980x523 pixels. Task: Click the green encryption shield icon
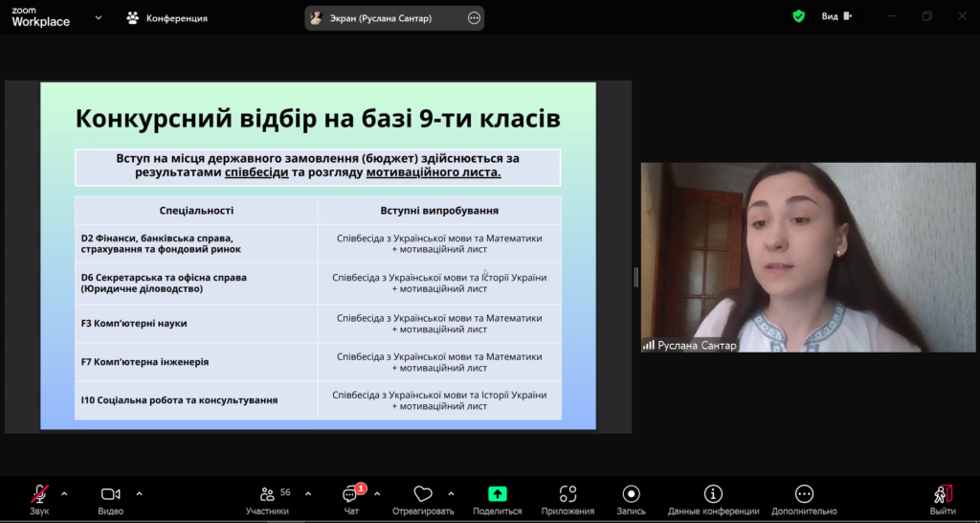(799, 16)
